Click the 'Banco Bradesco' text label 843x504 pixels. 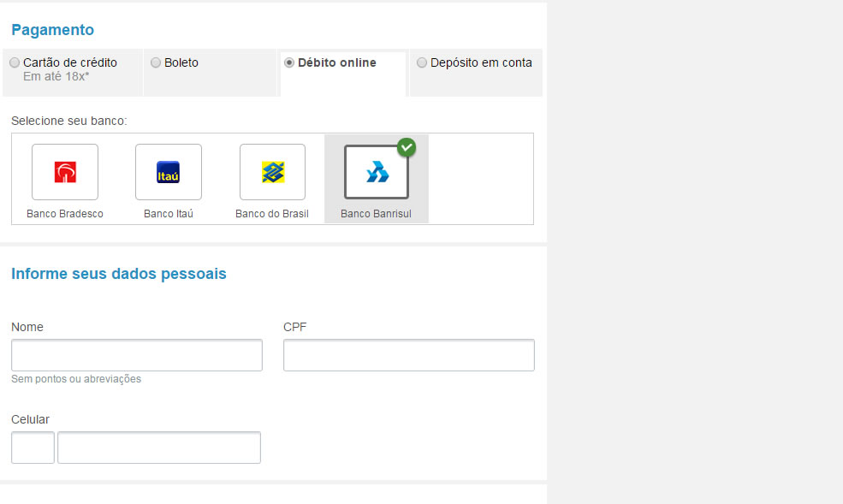coord(65,214)
